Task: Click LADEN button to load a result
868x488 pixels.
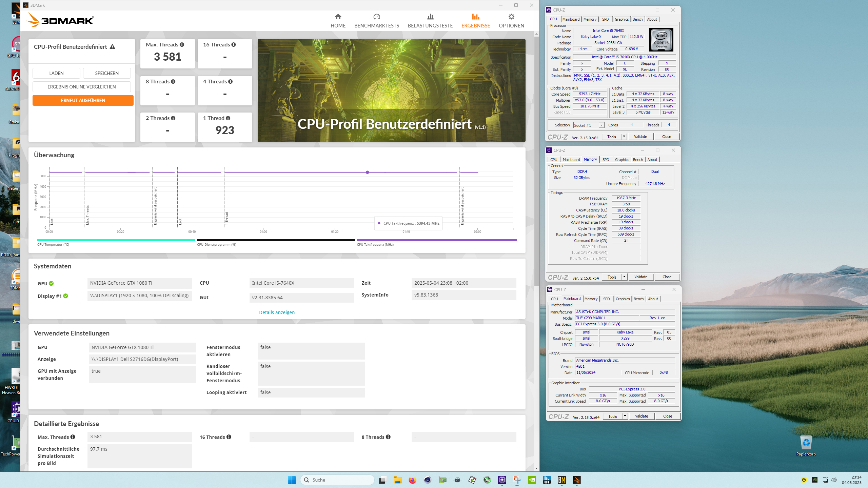Action: 56,73
